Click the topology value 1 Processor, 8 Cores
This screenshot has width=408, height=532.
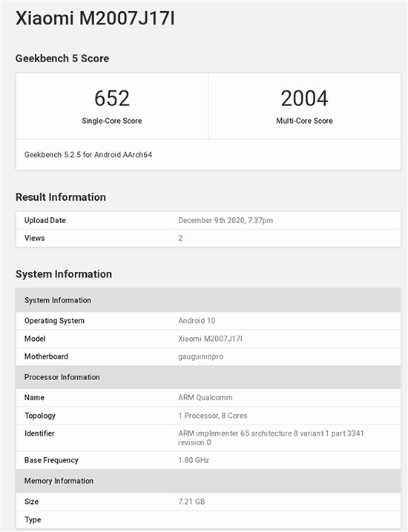click(213, 416)
